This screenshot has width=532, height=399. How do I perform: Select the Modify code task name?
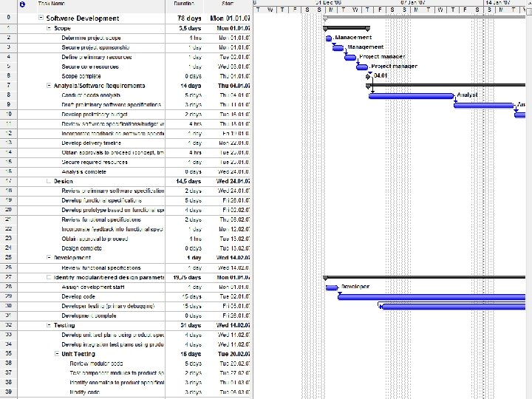(x=84, y=392)
